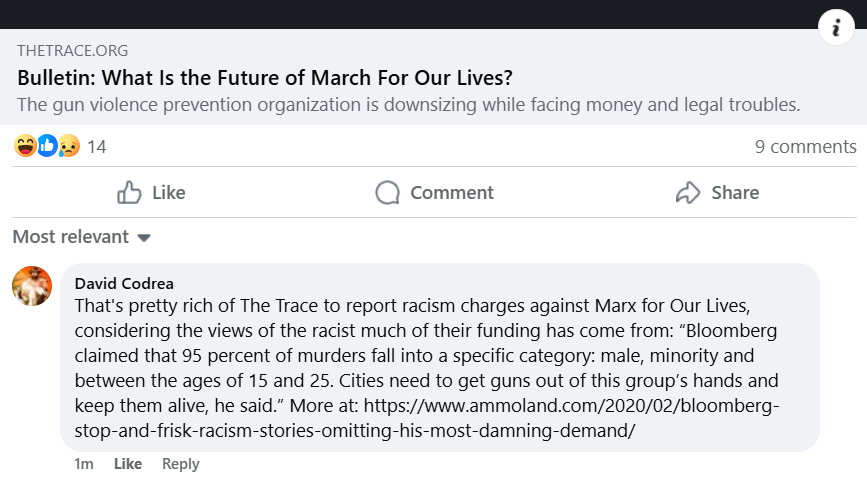The width and height of the screenshot is (867, 480).
Task: Click the David Codrea commenter name
Action: point(124,283)
